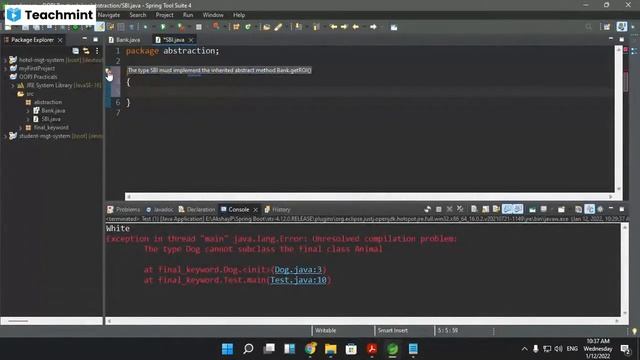Show hidden system tray icons chevron
The width and height of the screenshot is (640, 360).
524,349
